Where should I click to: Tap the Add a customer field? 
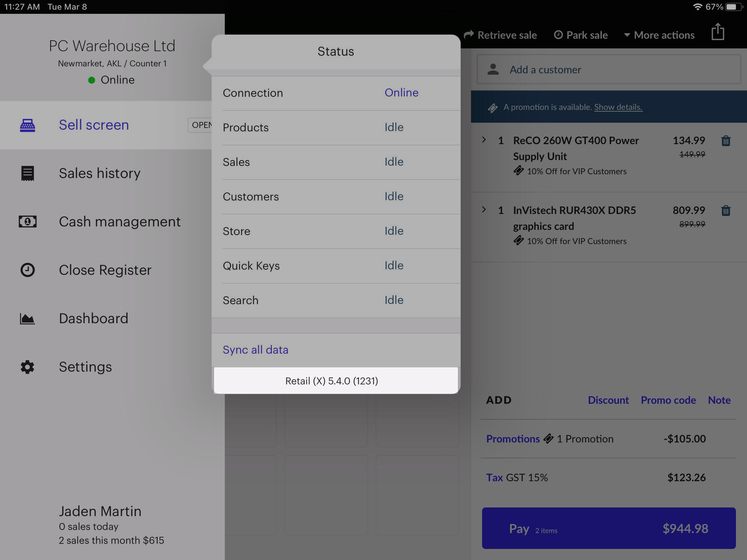point(609,70)
